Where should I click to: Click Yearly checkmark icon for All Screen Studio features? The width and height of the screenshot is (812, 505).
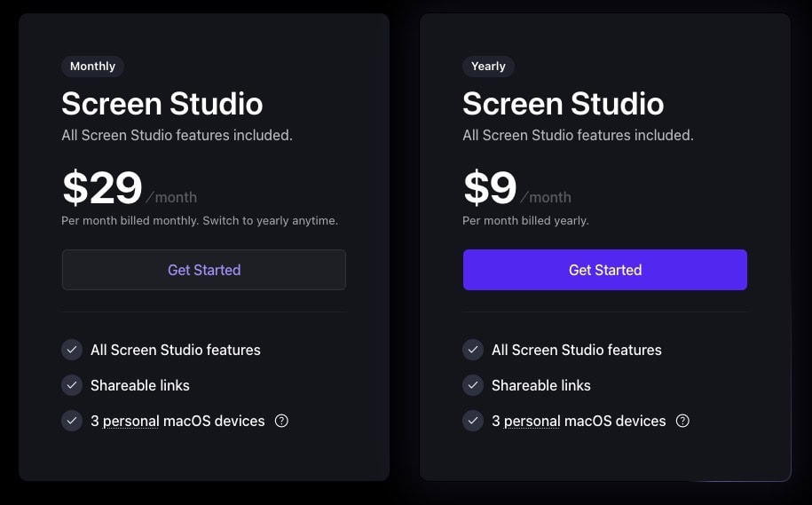[473, 350]
